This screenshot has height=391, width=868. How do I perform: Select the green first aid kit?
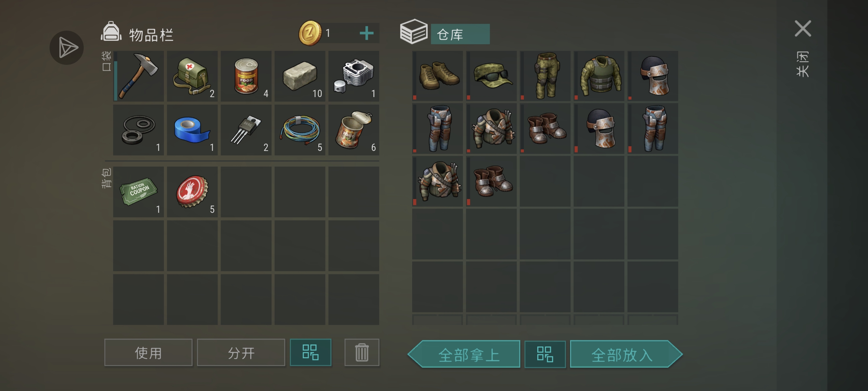pyautogui.click(x=192, y=76)
